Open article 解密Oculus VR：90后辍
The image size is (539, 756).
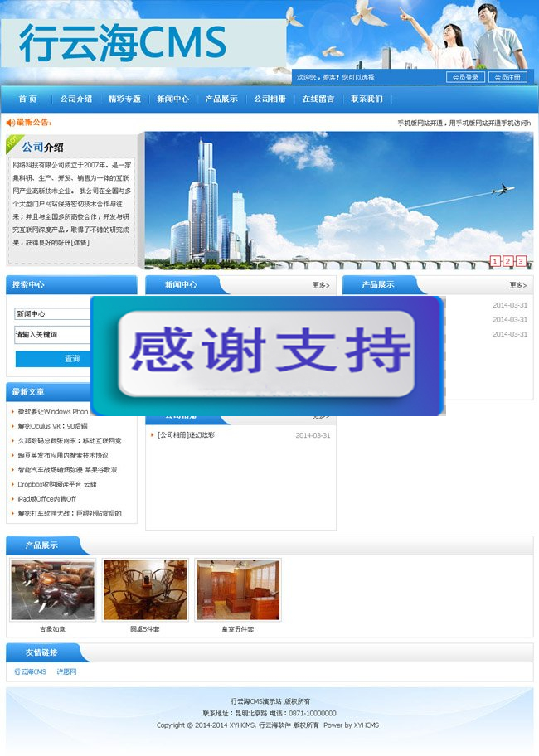pyautogui.click(x=52, y=426)
